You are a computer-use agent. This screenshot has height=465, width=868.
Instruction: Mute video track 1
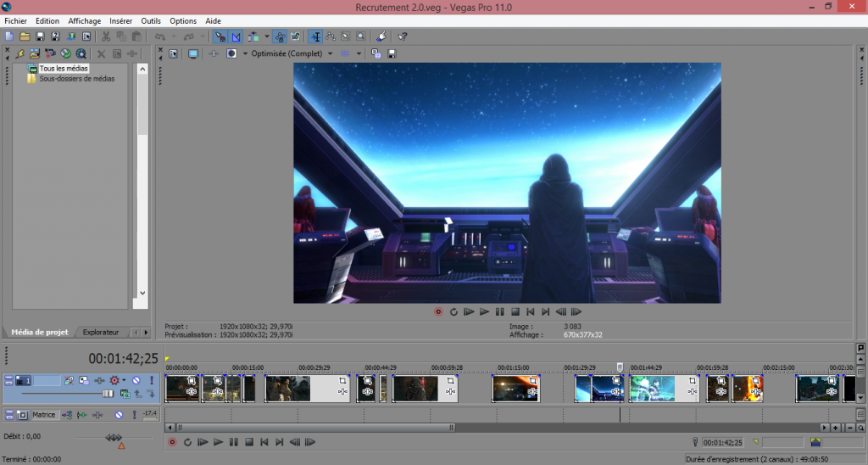pos(136,381)
